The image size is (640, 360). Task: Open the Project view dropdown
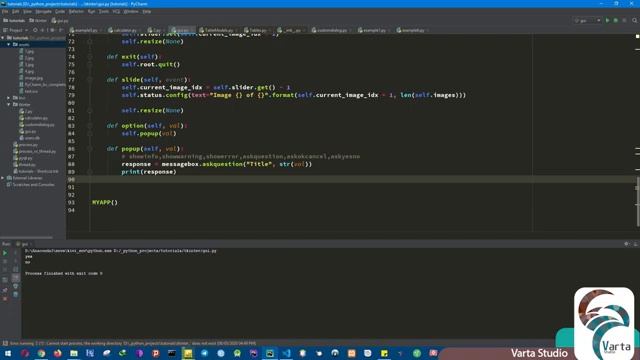coord(16,30)
